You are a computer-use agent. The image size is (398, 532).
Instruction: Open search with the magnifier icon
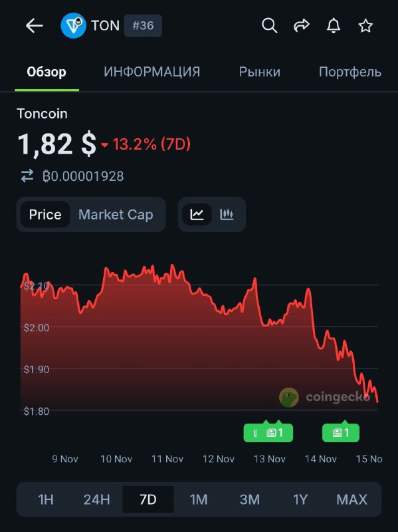pos(270,25)
